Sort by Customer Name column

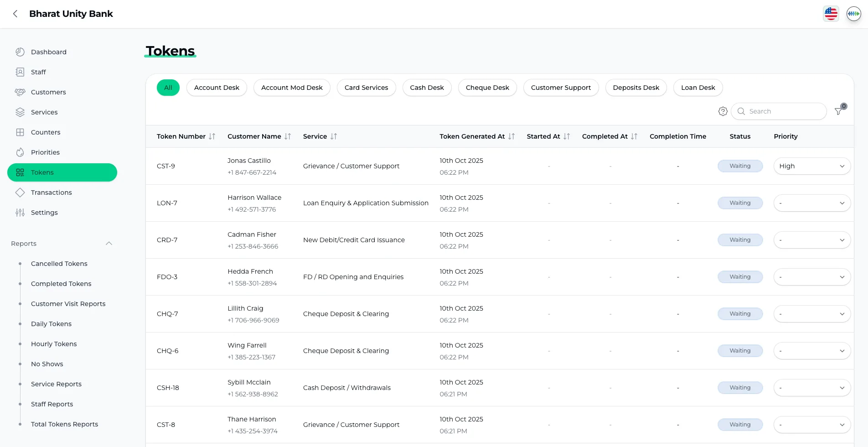[x=288, y=136]
